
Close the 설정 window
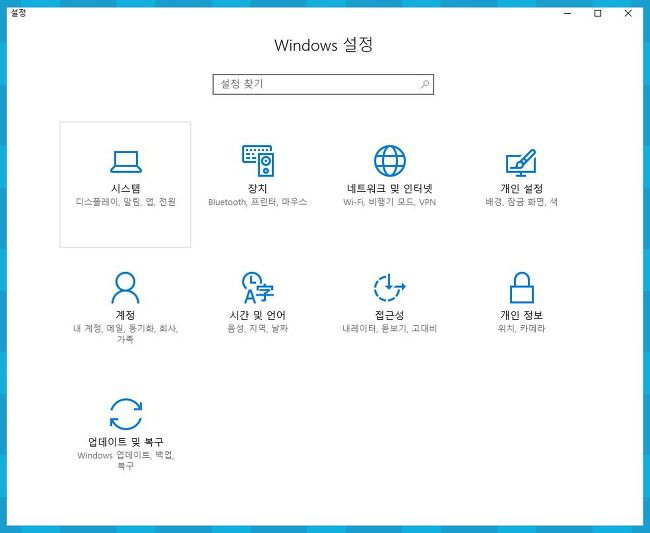coord(628,13)
